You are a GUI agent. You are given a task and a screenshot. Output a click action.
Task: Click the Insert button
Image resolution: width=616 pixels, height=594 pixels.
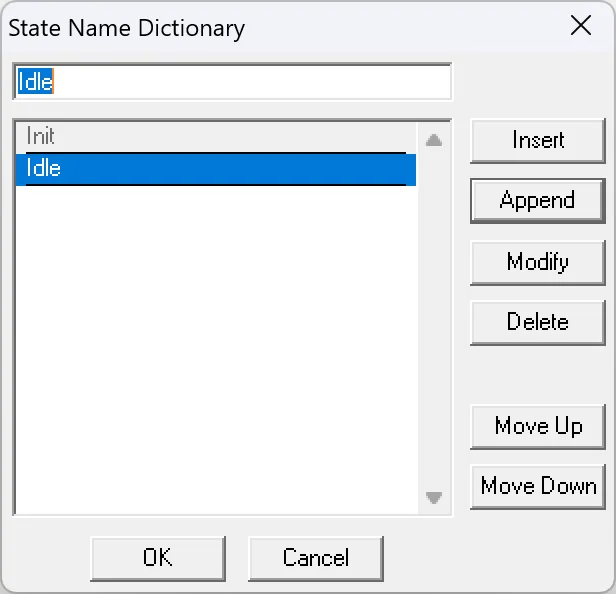pos(537,141)
